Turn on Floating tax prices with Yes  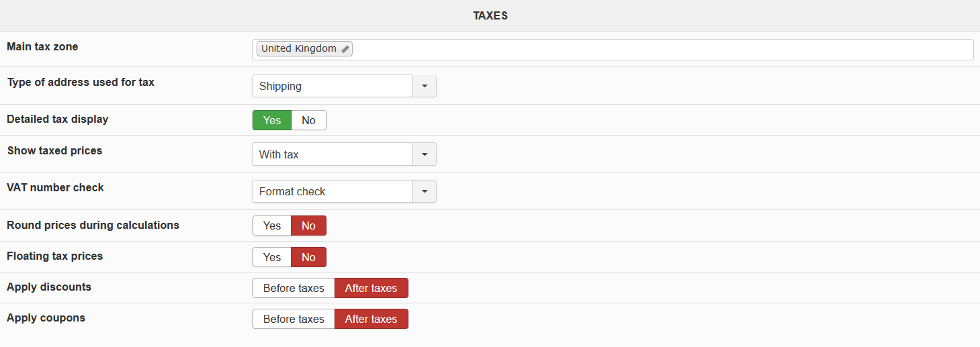pos(272,257)
